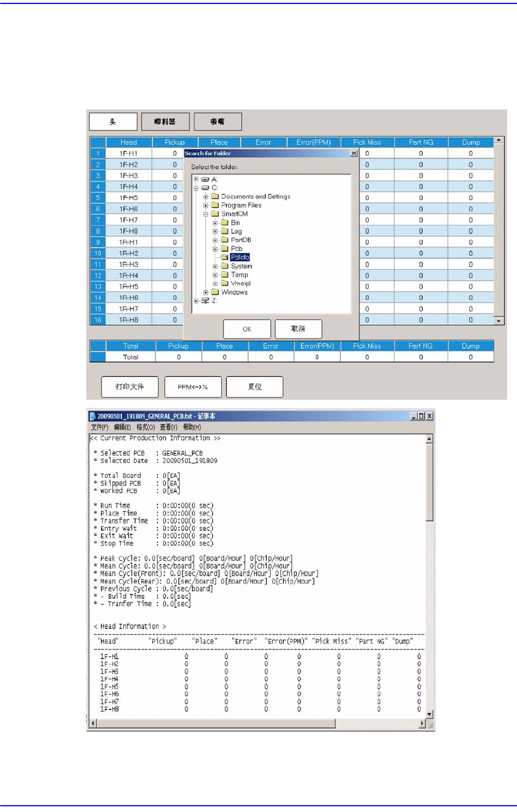This screenshot has height=812, width=517.
Task: Select the highlighted PdInfo folder label
Action: pos(240,258)
